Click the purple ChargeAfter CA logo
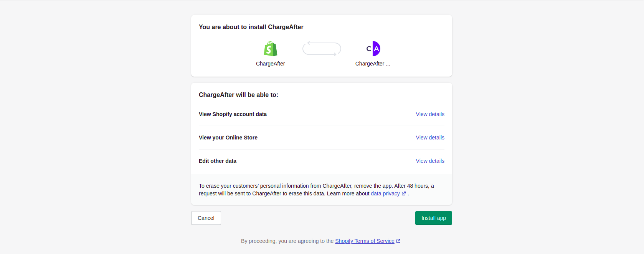The width and height of the screenshot is (644, 254). [x=373, y=49]
